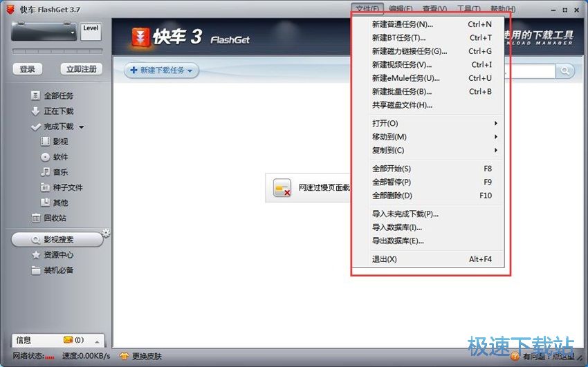Image resolution: width=588 pixels, height=367 pixels.
Task: Click the message envelope icon in 信息
Action: (x=68, y=340)
